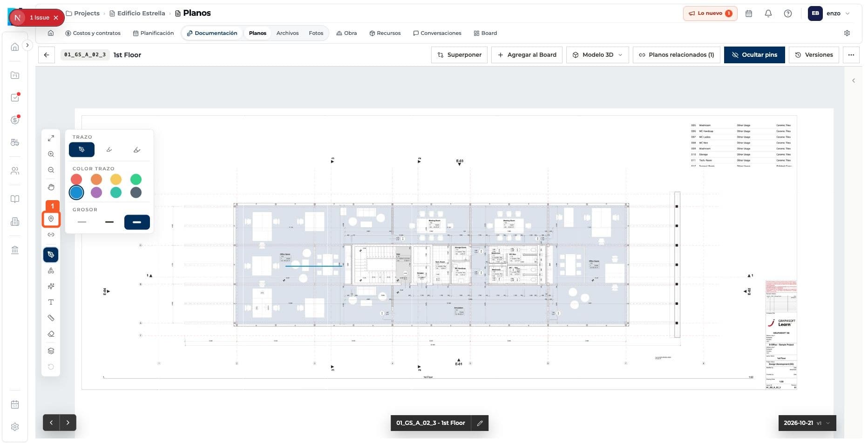The image size is (868, 444).
Task: Open the calendar icon in header
Action: [x=749, y=13]
